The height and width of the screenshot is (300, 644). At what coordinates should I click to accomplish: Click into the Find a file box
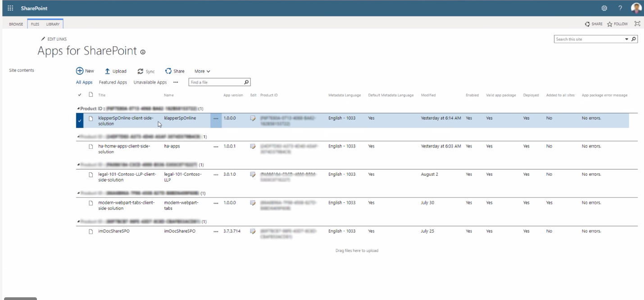pos(216,82)
